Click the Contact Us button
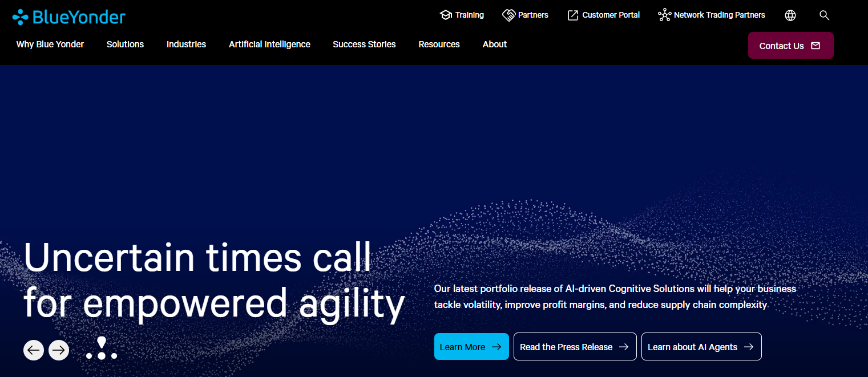Viewport: 868px width, 377px height. 790,46
